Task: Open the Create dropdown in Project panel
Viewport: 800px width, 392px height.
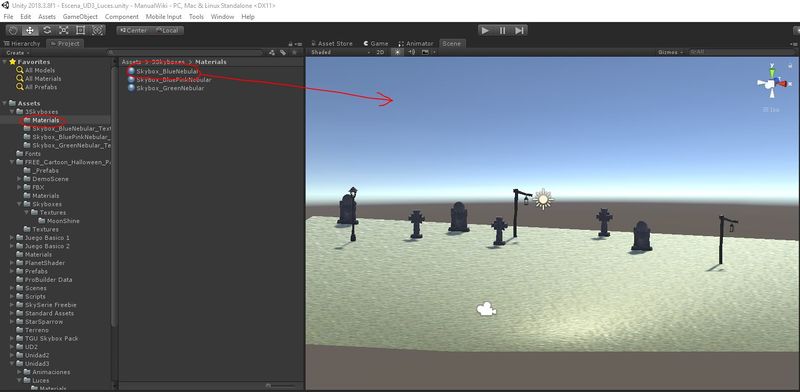Action: (17, 53)
